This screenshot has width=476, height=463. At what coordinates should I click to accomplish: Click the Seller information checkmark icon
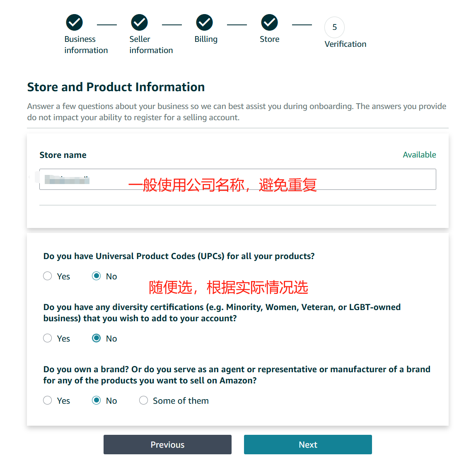coord(140,22)
